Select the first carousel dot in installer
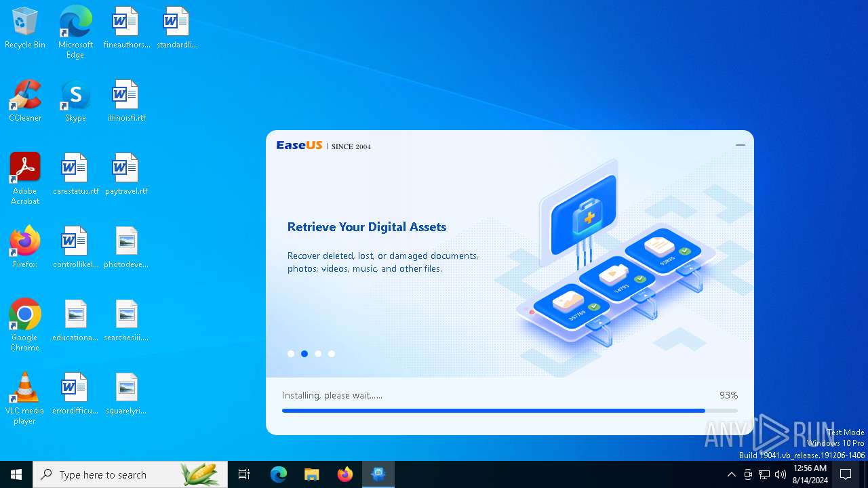The image size is (868, 488). (291, 354)
